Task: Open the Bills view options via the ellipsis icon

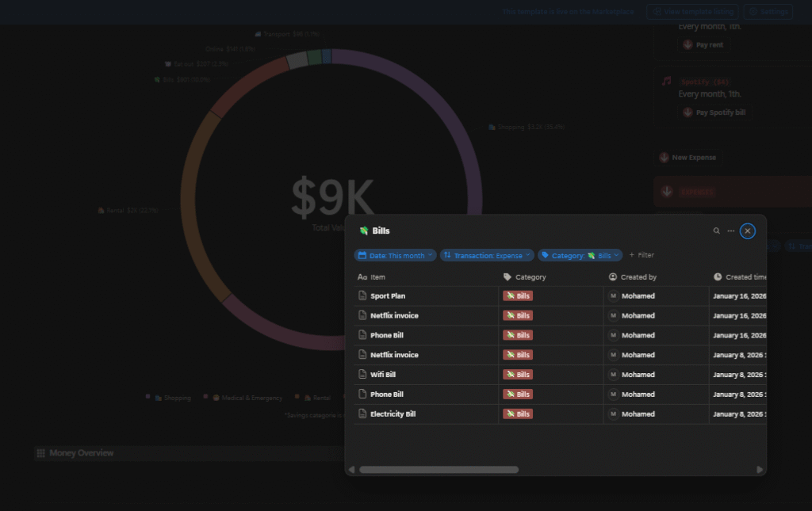Action: tap(730, 231)
